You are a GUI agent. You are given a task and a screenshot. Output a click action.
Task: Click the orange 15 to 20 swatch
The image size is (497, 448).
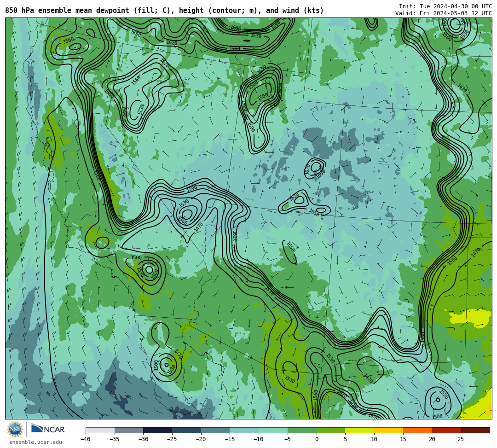coord(417,430)
